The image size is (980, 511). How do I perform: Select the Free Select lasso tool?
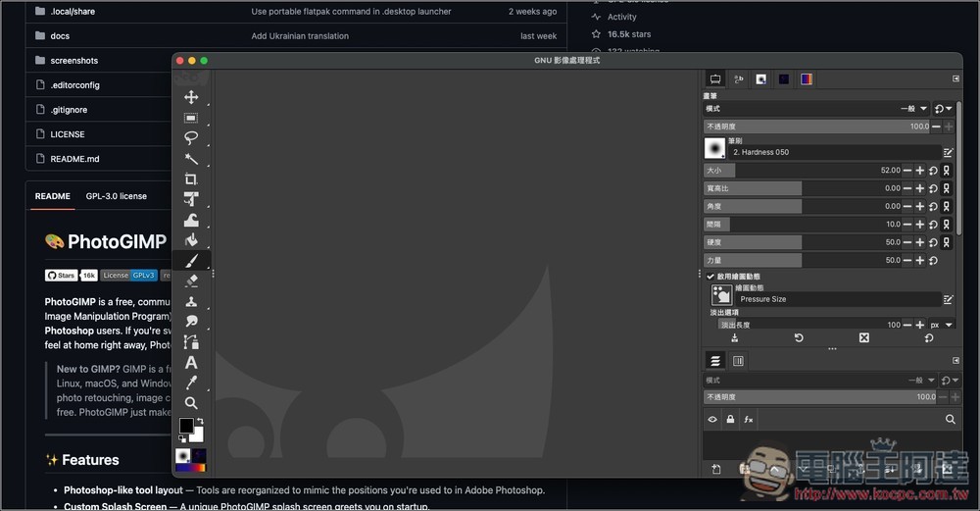191,137
